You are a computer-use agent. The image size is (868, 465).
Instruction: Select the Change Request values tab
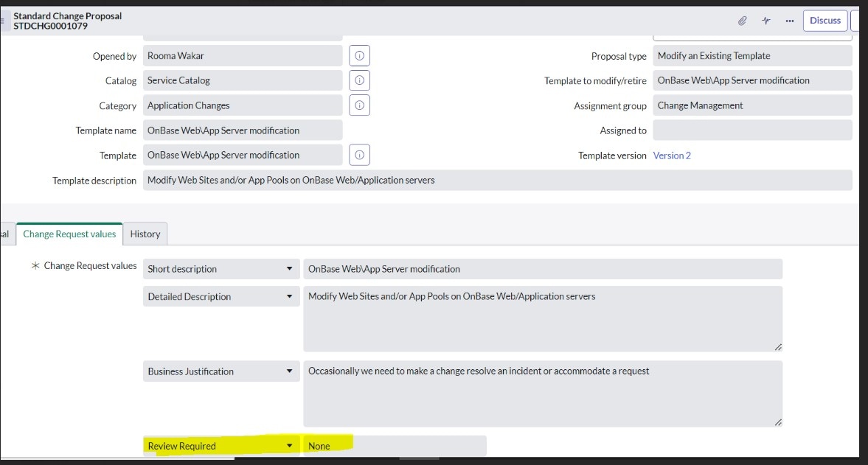69,234
